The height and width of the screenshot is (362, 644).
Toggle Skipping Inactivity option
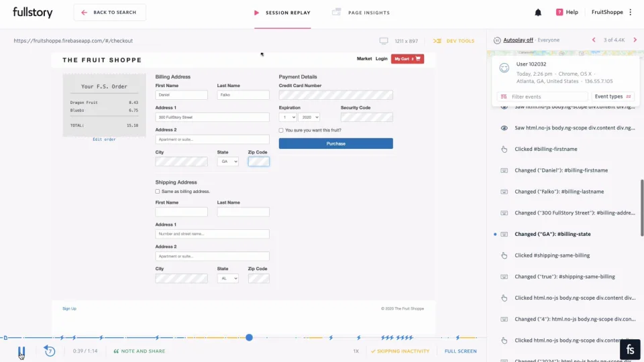[x=400, y=351]
